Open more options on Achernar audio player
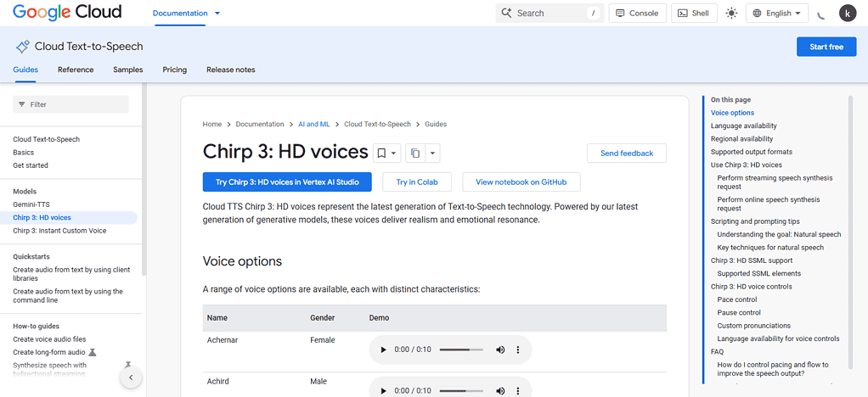868x397 pixels. click(518, 349)
